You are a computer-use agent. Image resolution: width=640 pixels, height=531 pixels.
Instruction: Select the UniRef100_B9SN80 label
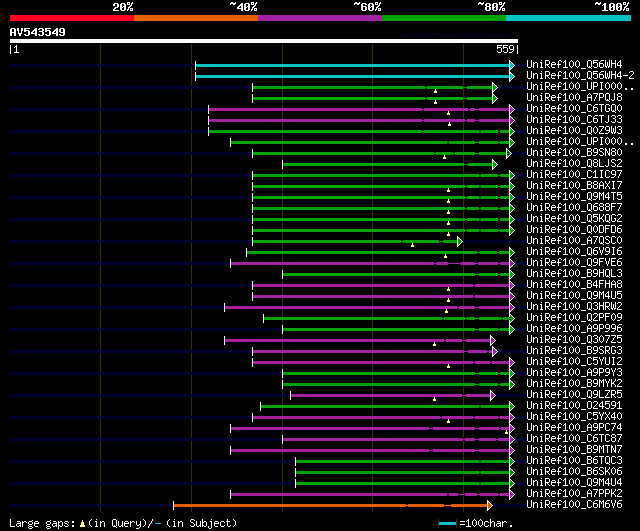click(574, 153)
